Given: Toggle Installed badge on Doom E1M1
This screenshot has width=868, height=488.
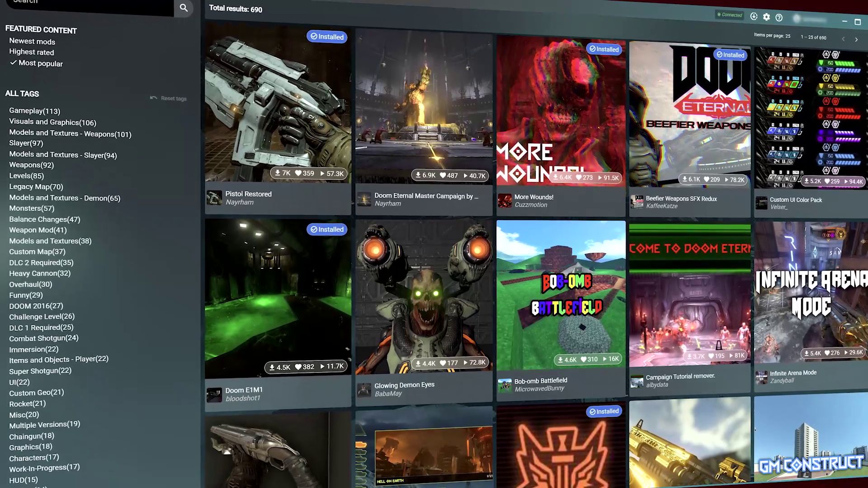Looking at the screenshot, I should point(327,230).
